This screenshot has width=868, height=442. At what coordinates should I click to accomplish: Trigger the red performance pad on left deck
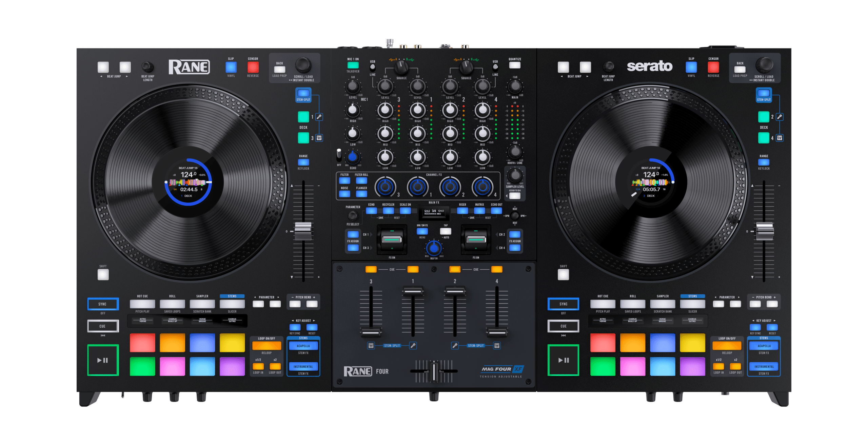142,342
